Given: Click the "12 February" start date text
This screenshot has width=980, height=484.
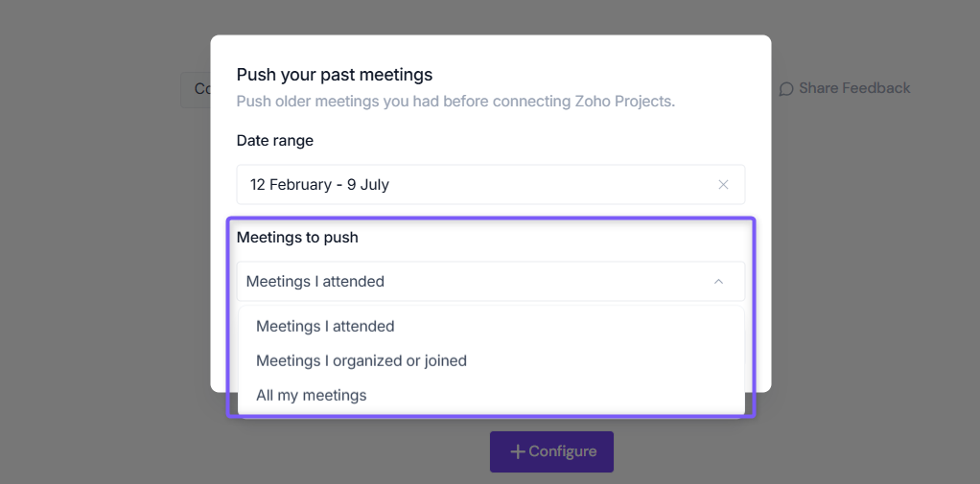Looking at the screenshot, I should click(x=292, y=185).
